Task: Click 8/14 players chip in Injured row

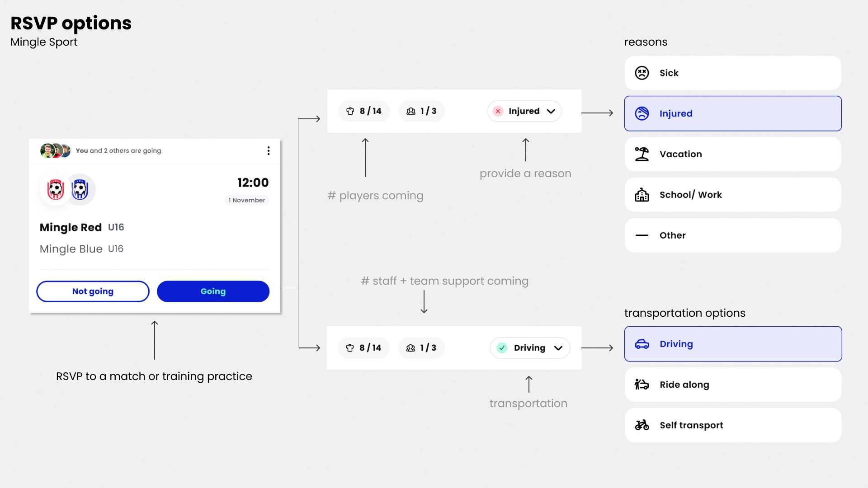Action: 364,111
